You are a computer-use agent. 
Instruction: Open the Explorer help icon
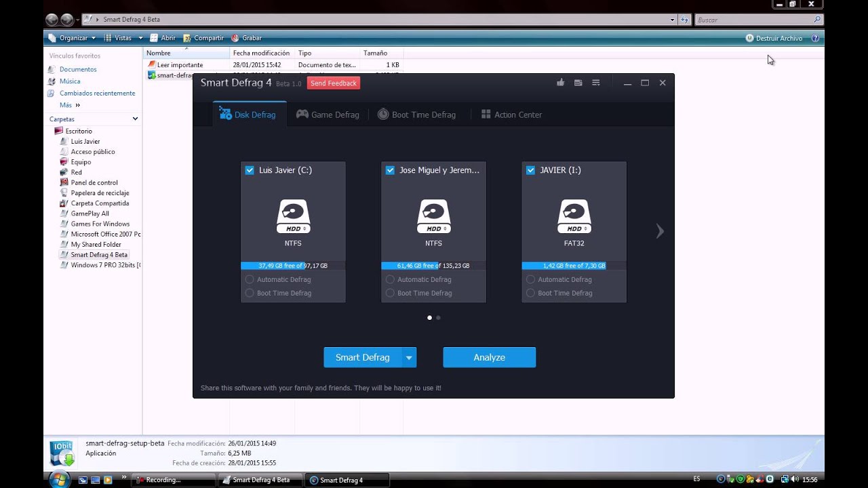[x=815, y=38]
